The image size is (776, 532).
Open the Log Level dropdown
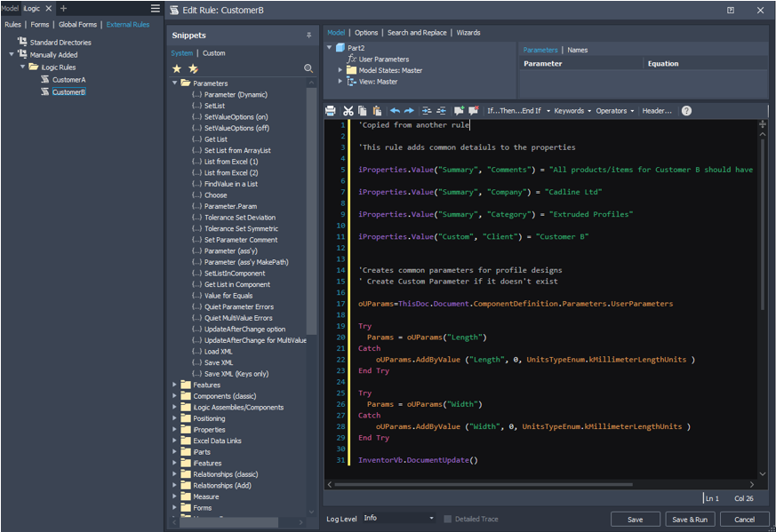[399, 518]
